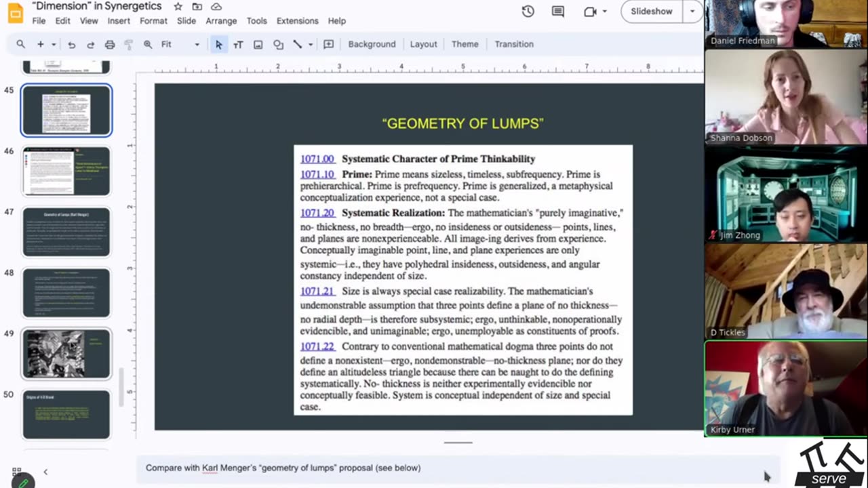This screenshot has width=868, height=488.
Task: Click the Transition toolbar button
Action: click(514, 44)
